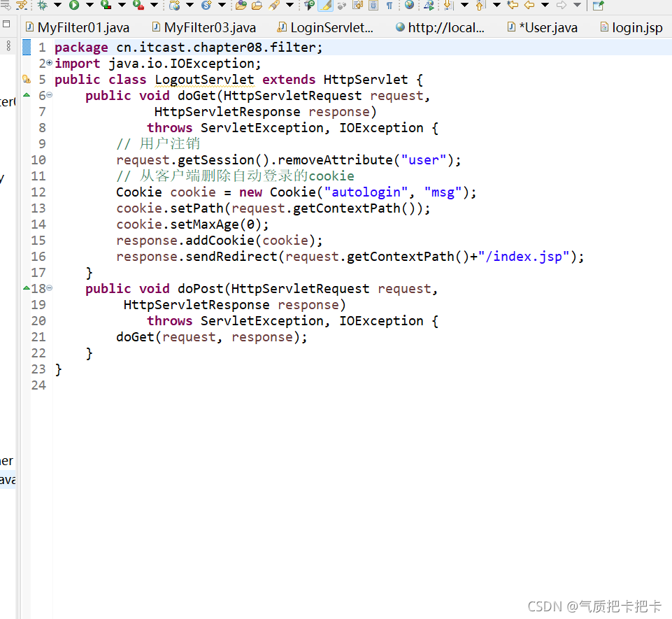Click warning marker beside line 5
672x619 pixels.
[27, 79]
